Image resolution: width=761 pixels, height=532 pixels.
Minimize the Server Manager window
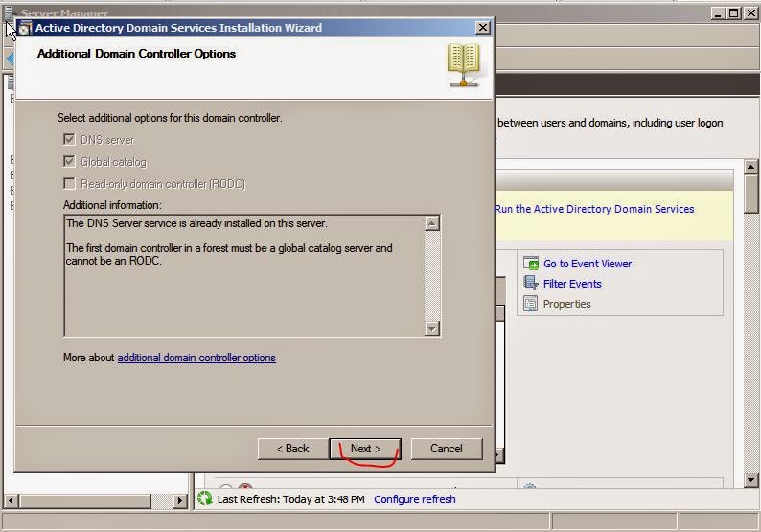(719, 13)
